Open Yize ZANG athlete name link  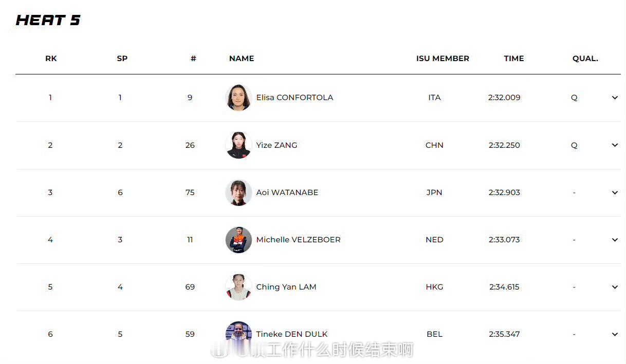point(277,145)
